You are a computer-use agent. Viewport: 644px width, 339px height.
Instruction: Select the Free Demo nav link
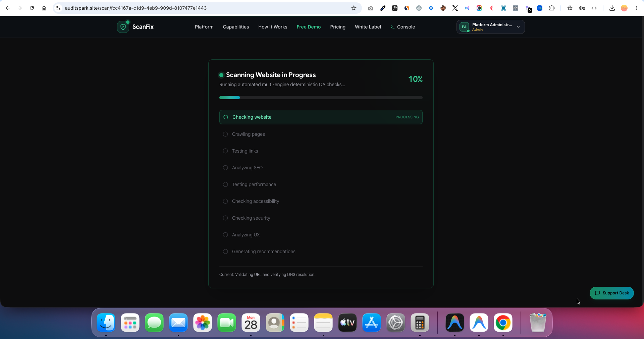click(x=309, y=27)
